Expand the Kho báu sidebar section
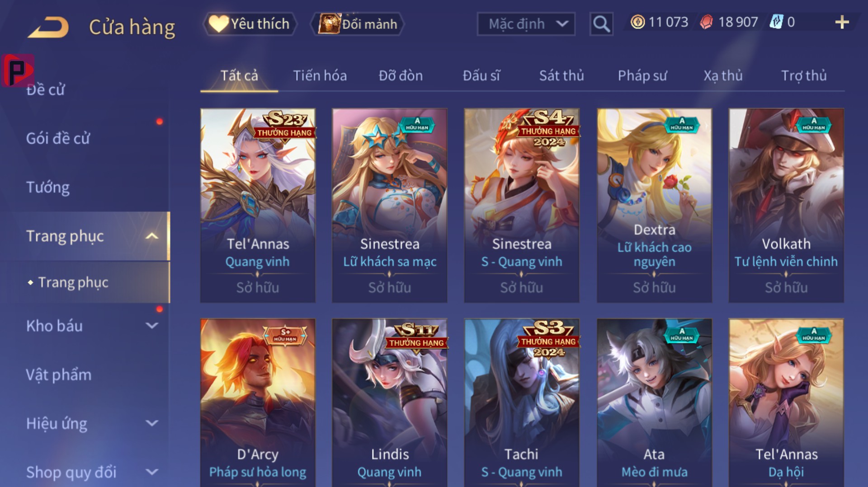This screenshot has width=868, height=487. (152, 326)
